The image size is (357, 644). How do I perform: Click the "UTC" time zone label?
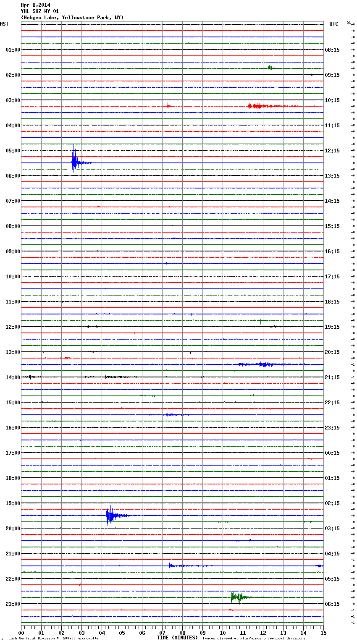[x=334, y=24]
